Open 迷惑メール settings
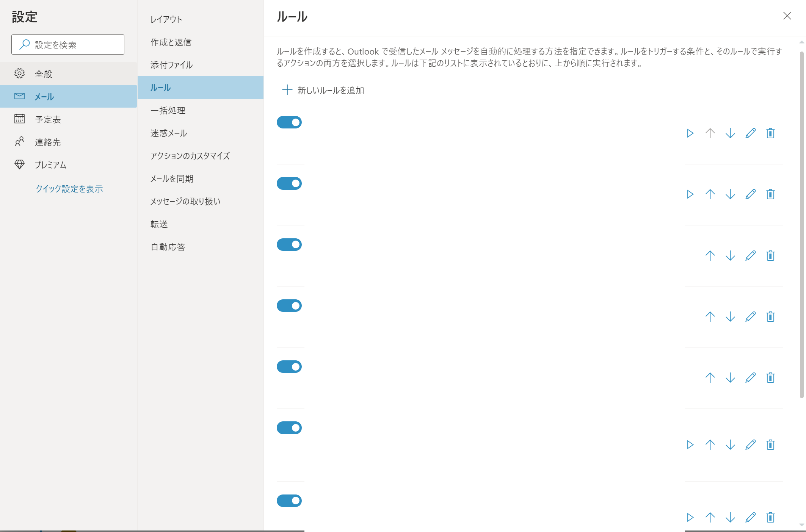This screenshot has height=532, width=806. (169, 133)
